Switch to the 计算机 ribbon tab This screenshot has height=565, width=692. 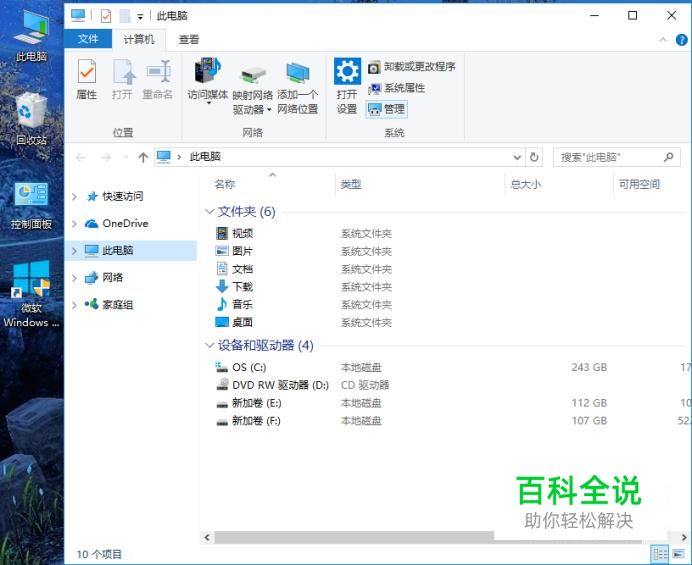click(x=139, y=40)
